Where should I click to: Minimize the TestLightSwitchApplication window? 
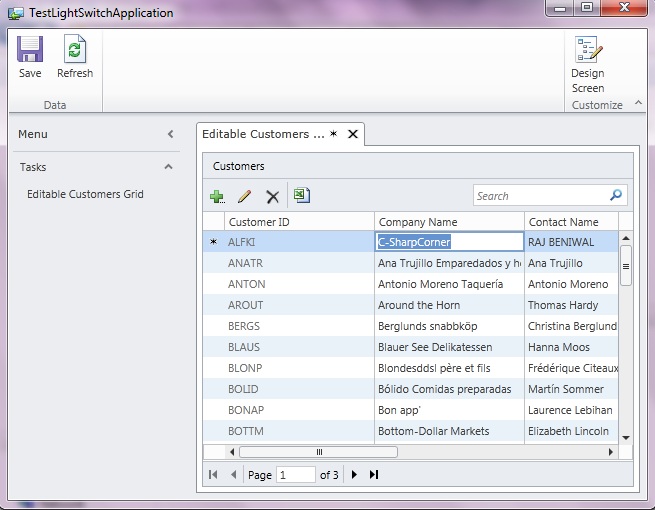(x=560, y=8)
